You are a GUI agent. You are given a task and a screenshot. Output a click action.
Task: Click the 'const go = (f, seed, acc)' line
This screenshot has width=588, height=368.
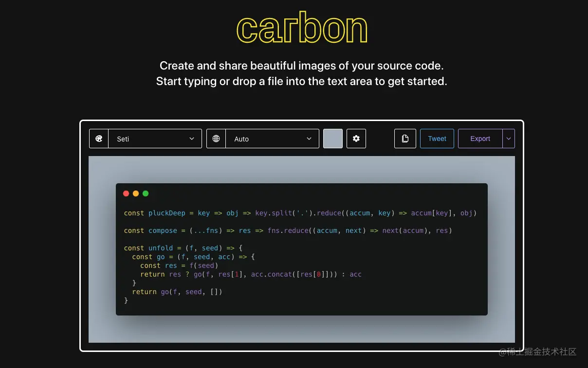[193, 257]
